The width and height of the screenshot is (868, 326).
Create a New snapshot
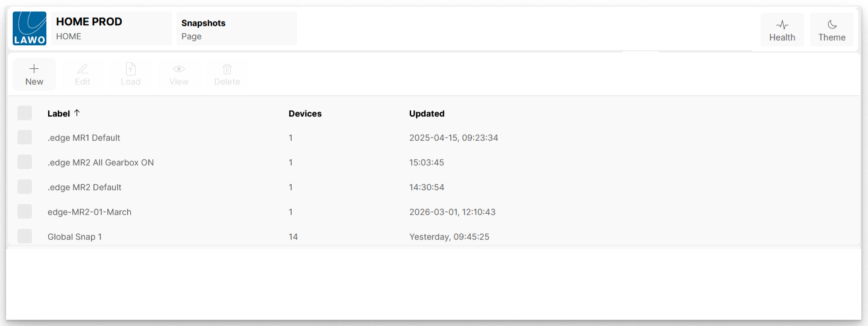tap(34, 74)
